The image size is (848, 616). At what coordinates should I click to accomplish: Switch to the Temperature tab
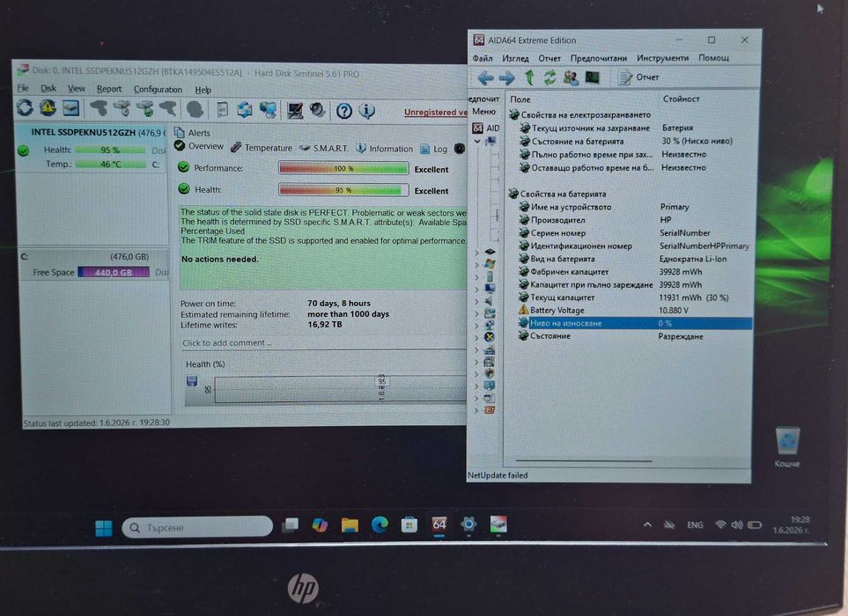click(262, 148)
